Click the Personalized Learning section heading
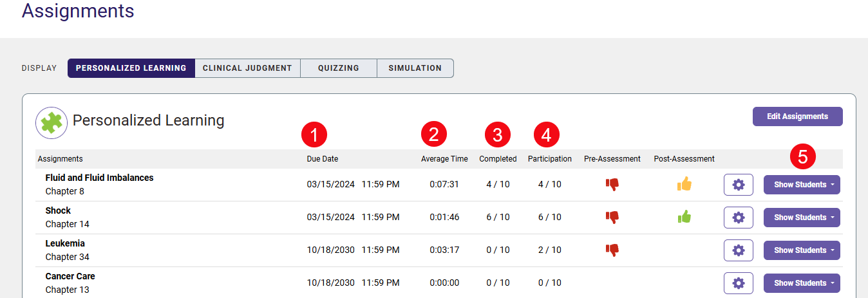 pos(149,120)
